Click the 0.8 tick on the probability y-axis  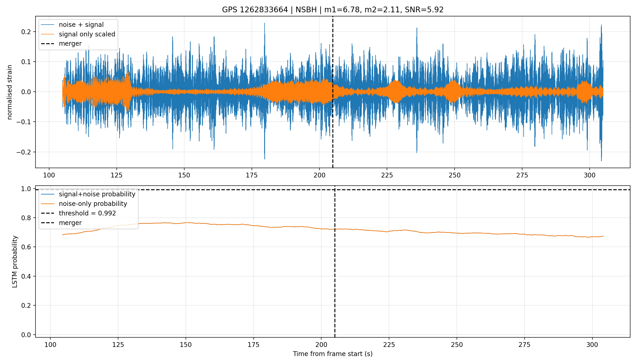coord(26,218)
